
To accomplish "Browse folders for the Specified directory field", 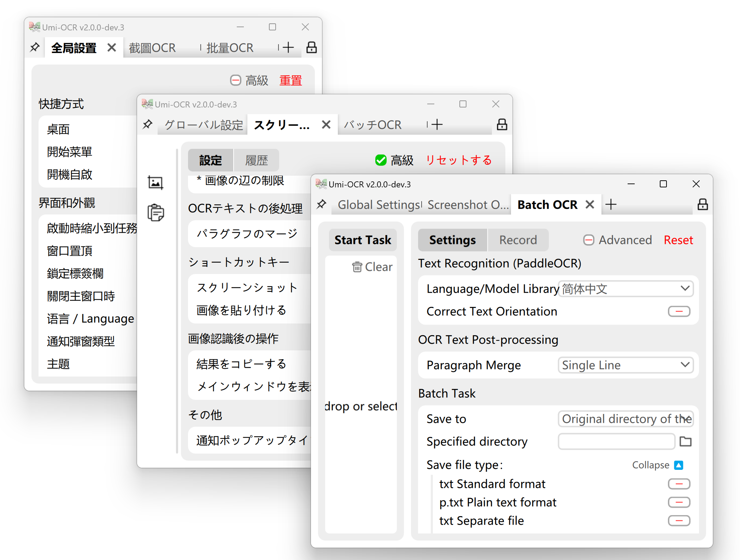I will point(685,442).
